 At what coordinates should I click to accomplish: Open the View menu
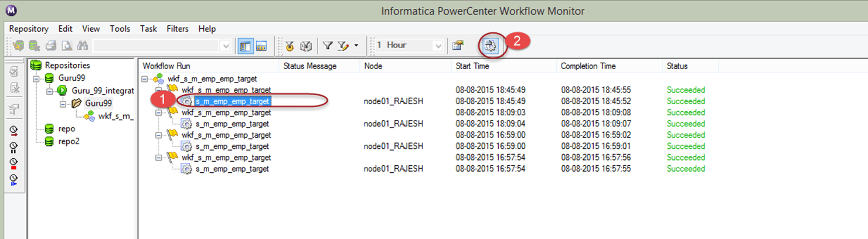[x=91, y=29]
